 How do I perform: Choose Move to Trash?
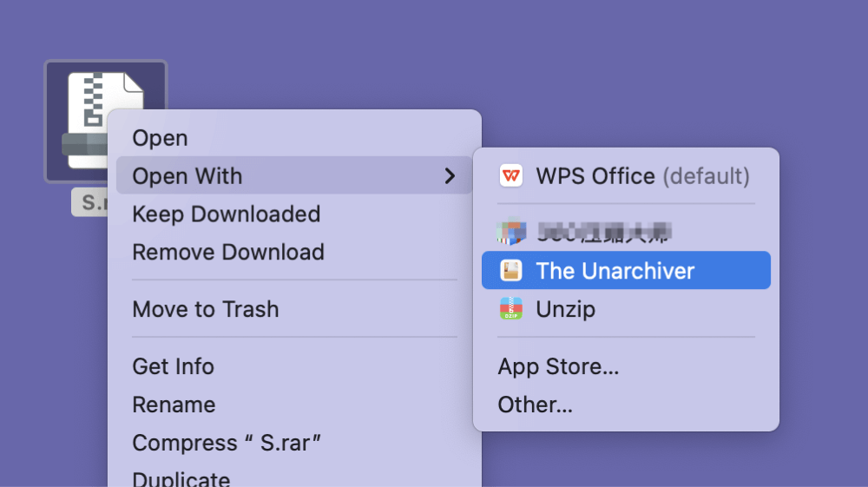tap(294, 309)
